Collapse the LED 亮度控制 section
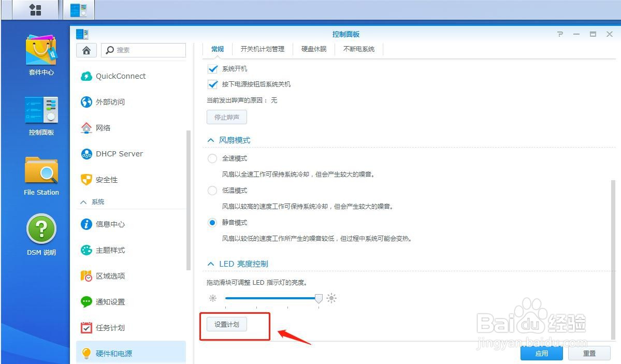The height and width of the screenshot is (364, 621). (211, 264)
